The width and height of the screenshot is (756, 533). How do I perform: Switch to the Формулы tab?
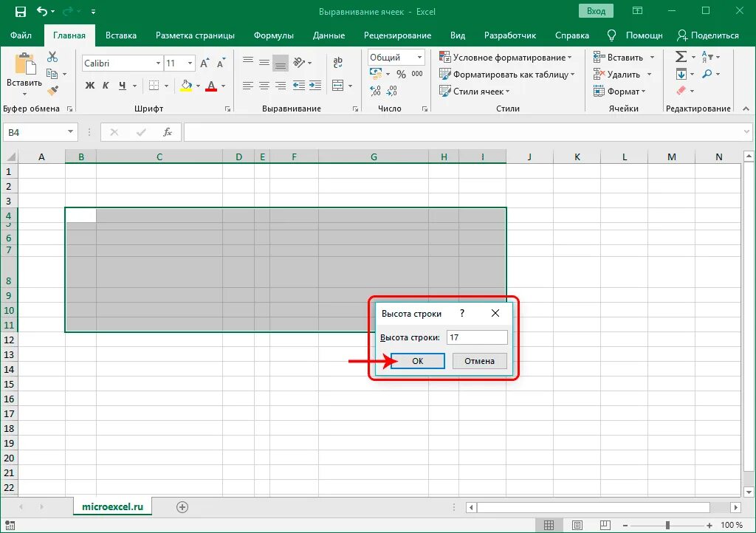[x=274, y=35]
